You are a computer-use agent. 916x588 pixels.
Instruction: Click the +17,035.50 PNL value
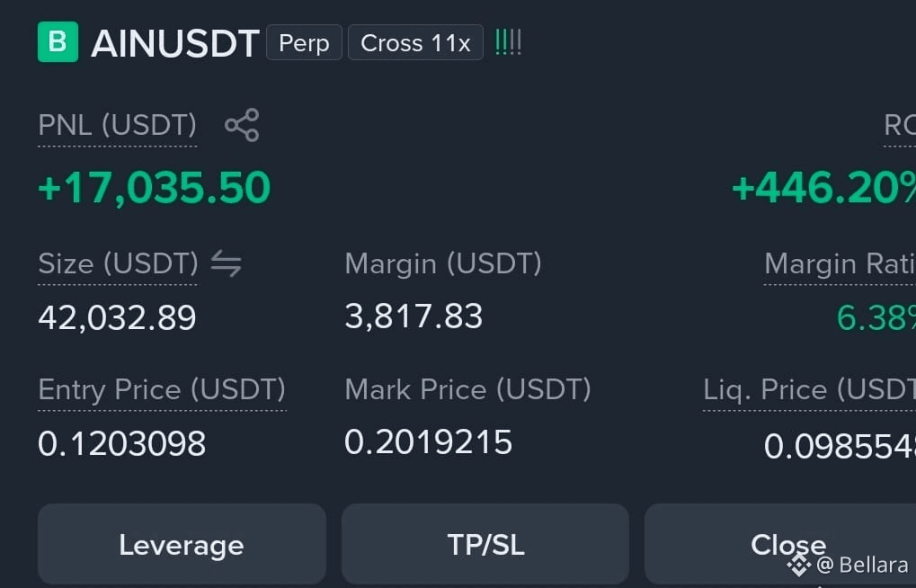pos(155,188)
